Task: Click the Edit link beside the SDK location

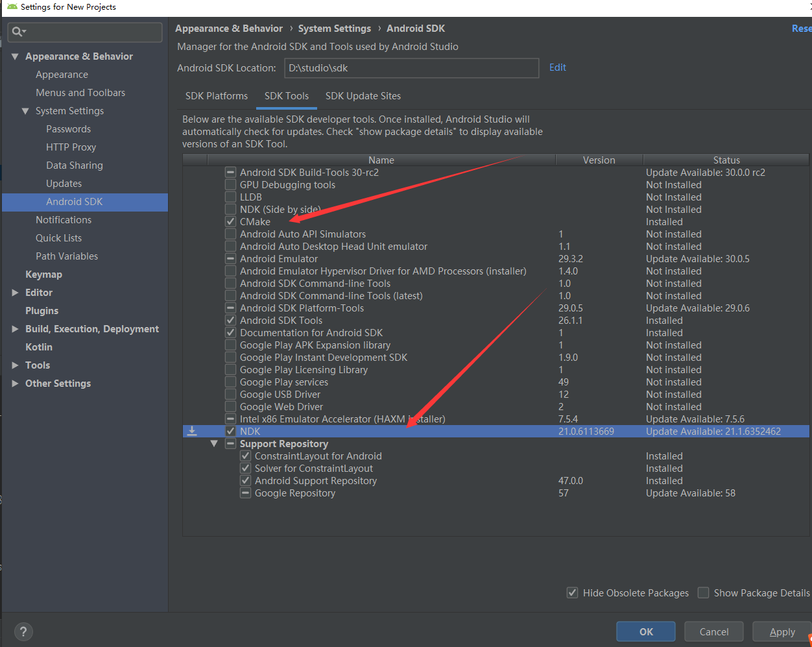Action: tap(557, 67)
